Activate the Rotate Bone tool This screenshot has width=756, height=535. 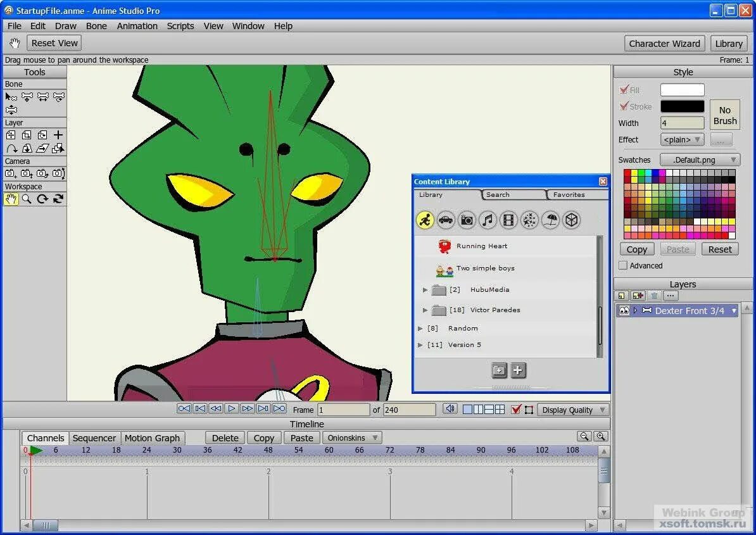pyautogui.click(x=59, y=97)
